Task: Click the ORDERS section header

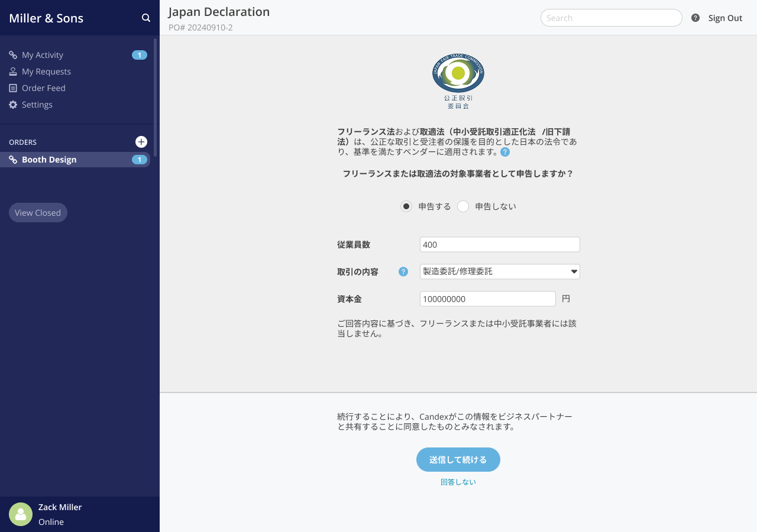Action: pos(22,142)
